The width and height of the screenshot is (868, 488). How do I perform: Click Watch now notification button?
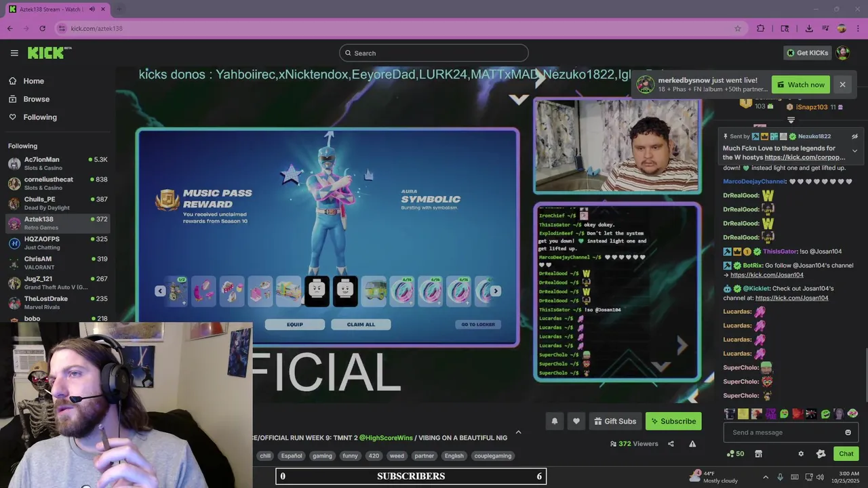pyautogui.click(x=801, y=85)
